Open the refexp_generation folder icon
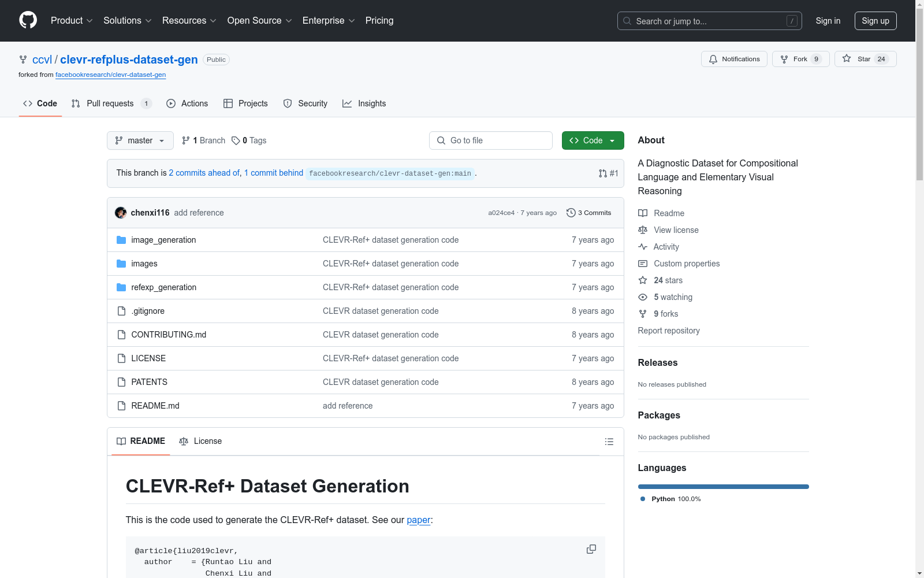Screen dimensions: 924x578 (121, 287)
